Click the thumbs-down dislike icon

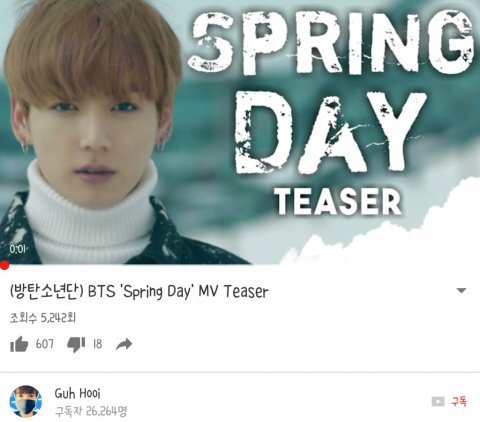[x=76, y=345]
